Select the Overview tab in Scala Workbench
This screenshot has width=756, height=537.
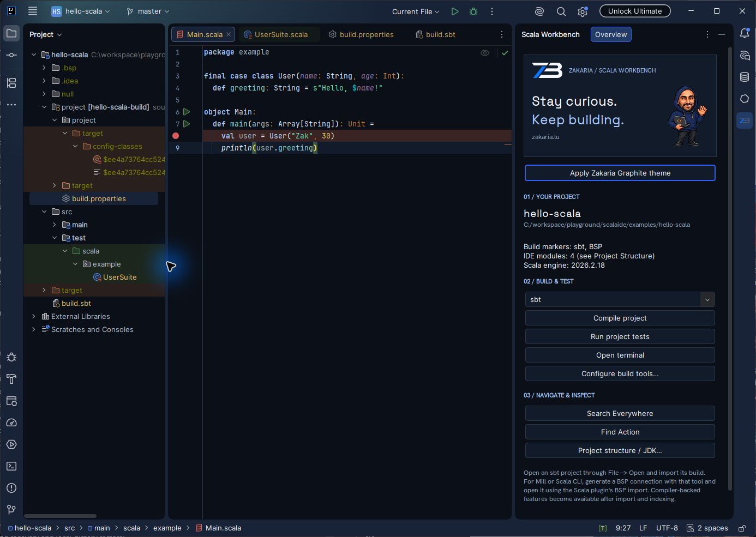(x=611, y=34)
